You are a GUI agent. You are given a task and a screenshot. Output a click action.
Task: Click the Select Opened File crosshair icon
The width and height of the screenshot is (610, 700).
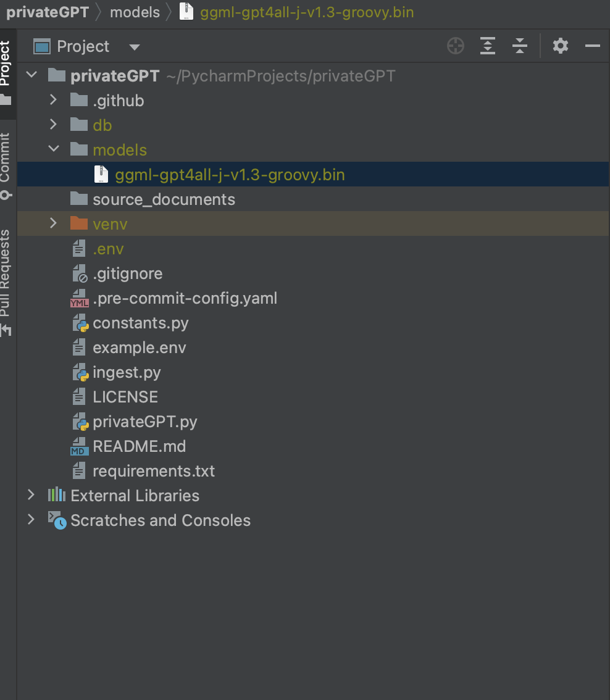pos(456,46)
